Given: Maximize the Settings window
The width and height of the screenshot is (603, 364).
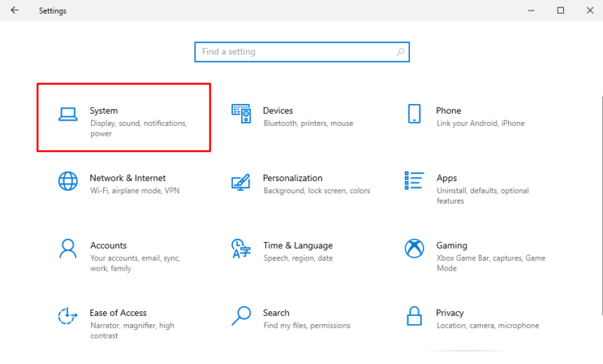Looking at the screenshot, I should coord(560,11).
